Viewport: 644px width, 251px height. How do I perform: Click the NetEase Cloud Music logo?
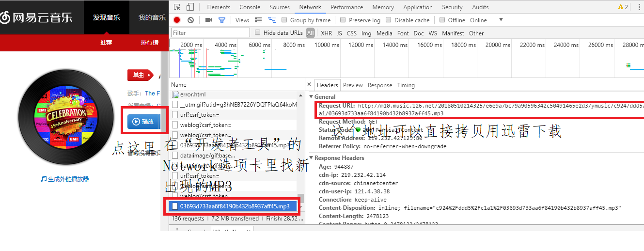36,17
